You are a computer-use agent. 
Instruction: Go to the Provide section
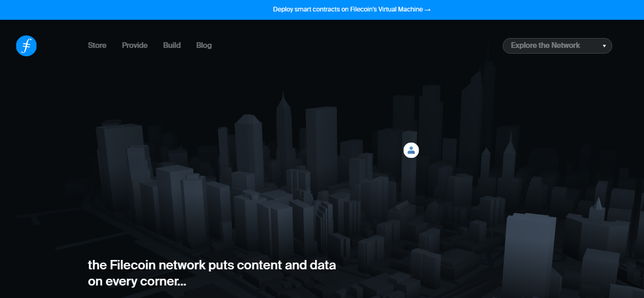coord(135,45)
